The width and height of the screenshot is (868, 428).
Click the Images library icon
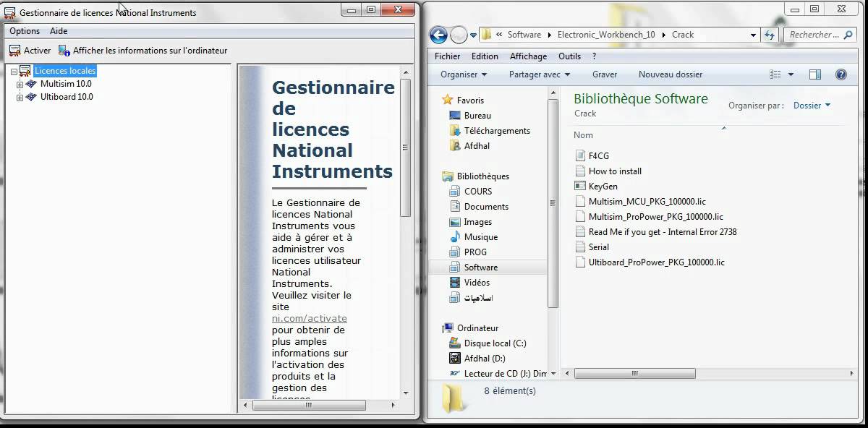pyautogui.click(x=455, y=222)
